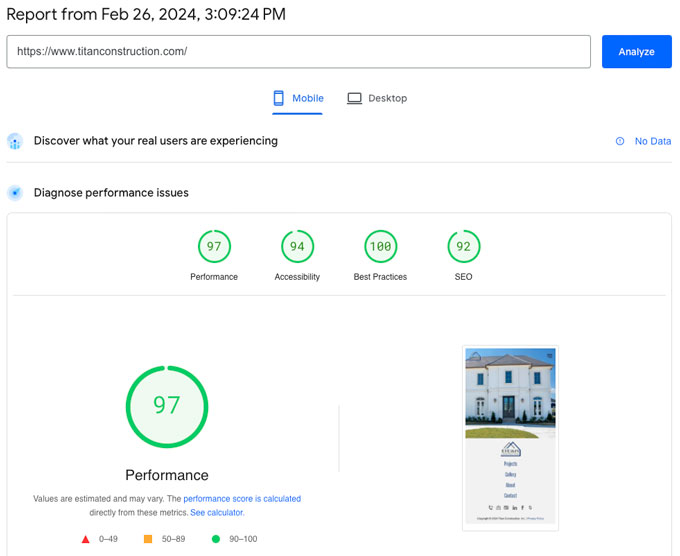Click the orange square 50–89 legend icon
This screenshot has height=556, width=680.
coord(148,539)
